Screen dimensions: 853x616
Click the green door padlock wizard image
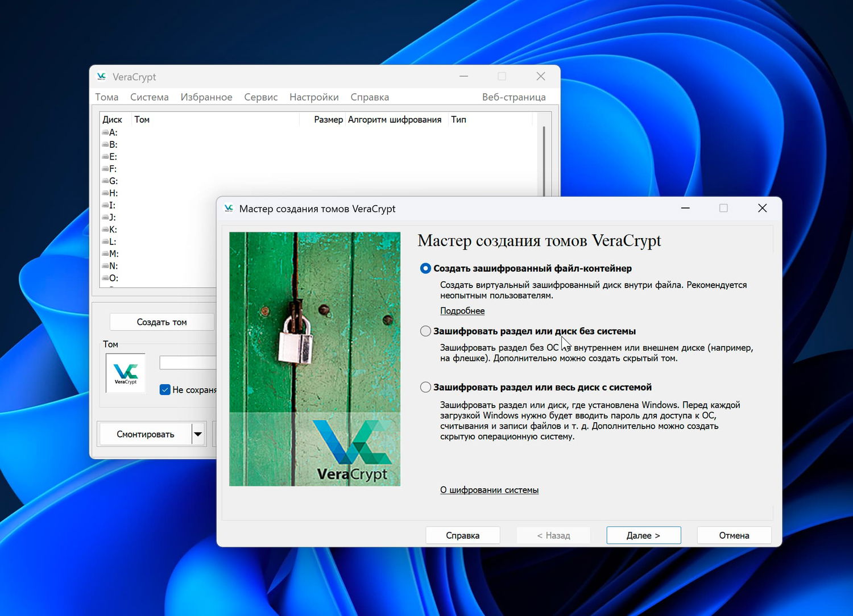click(314, 359)
